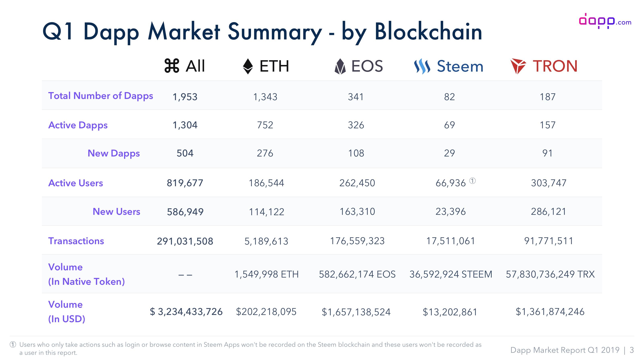Click the Steem wave icon
Viewport: 644px width, 362px height.
click(x=422, y=66)
